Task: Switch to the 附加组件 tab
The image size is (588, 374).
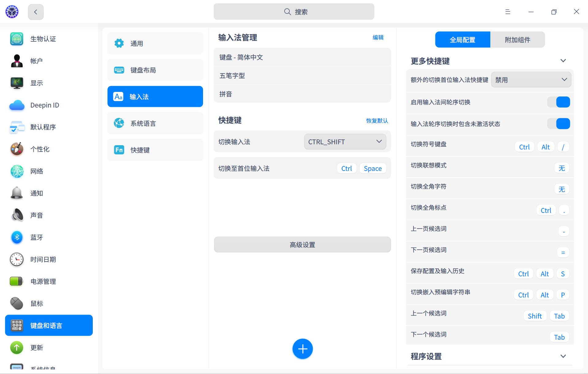Action: pos(517,40)
